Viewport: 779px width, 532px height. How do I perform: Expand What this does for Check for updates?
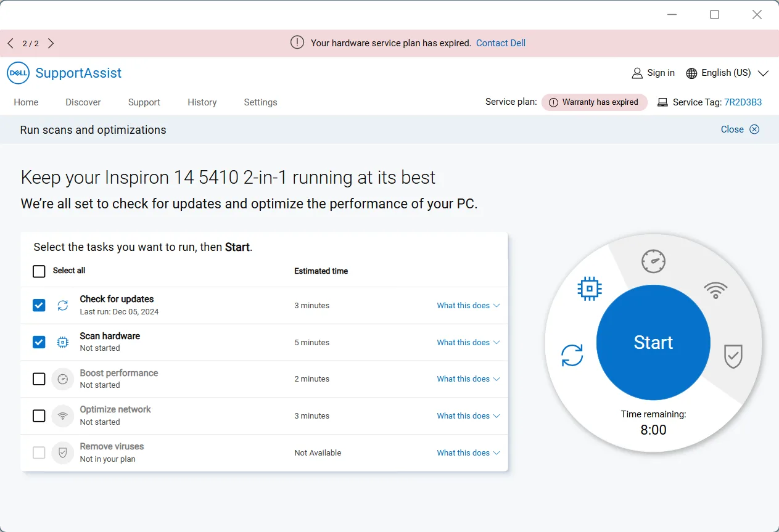(468, 305)
